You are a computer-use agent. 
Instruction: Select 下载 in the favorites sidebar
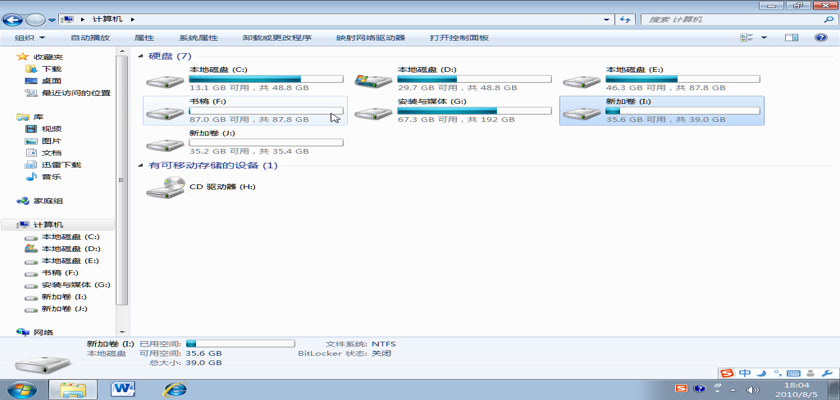click(x=51, y=69)
